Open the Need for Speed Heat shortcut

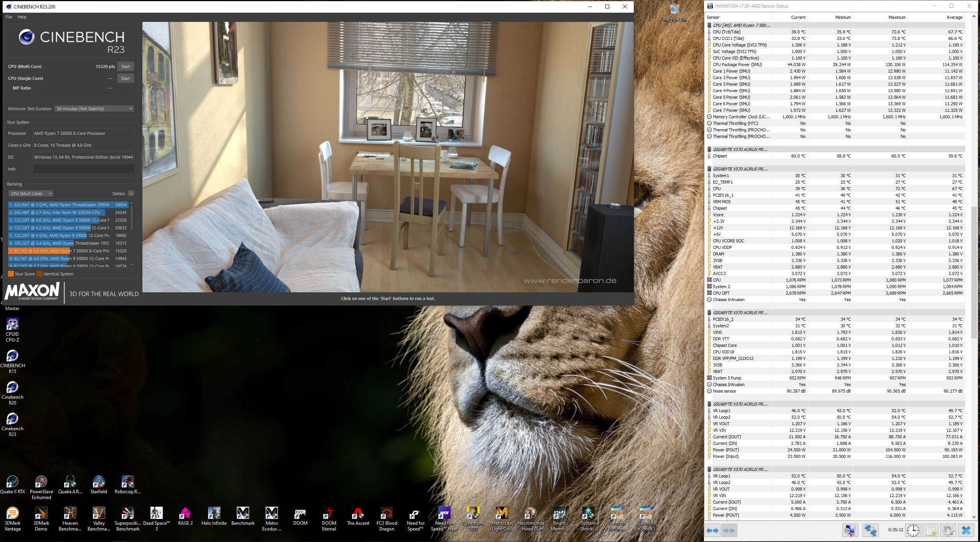(444, 519)
